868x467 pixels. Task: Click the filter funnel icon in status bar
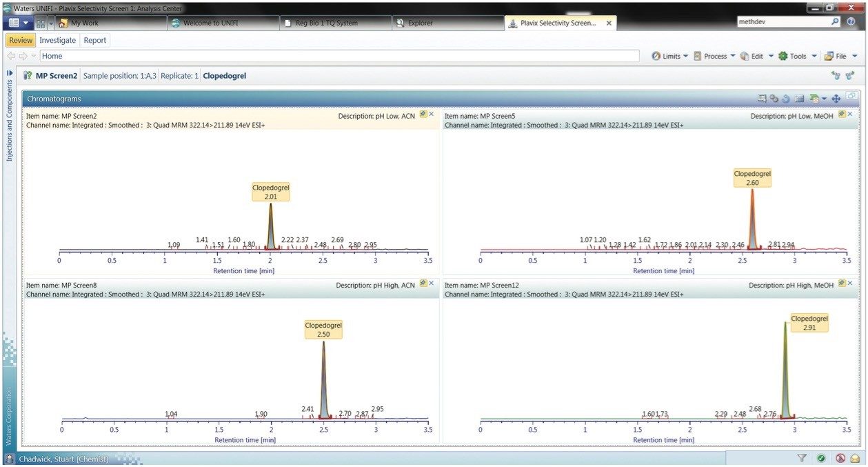click(x=802, y=458)
